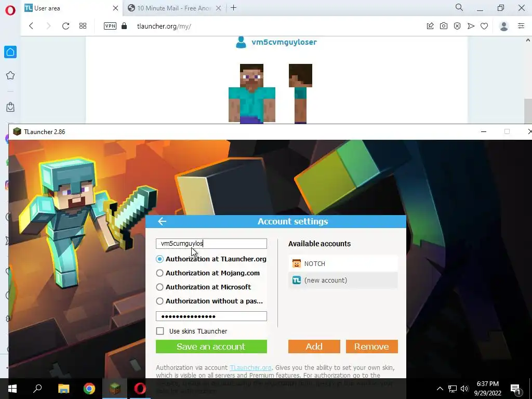The width and height of the screenshot is (532, 399).
Task: Open network icon in system tray
Action: pyautogui.click(x=453, y=389)
